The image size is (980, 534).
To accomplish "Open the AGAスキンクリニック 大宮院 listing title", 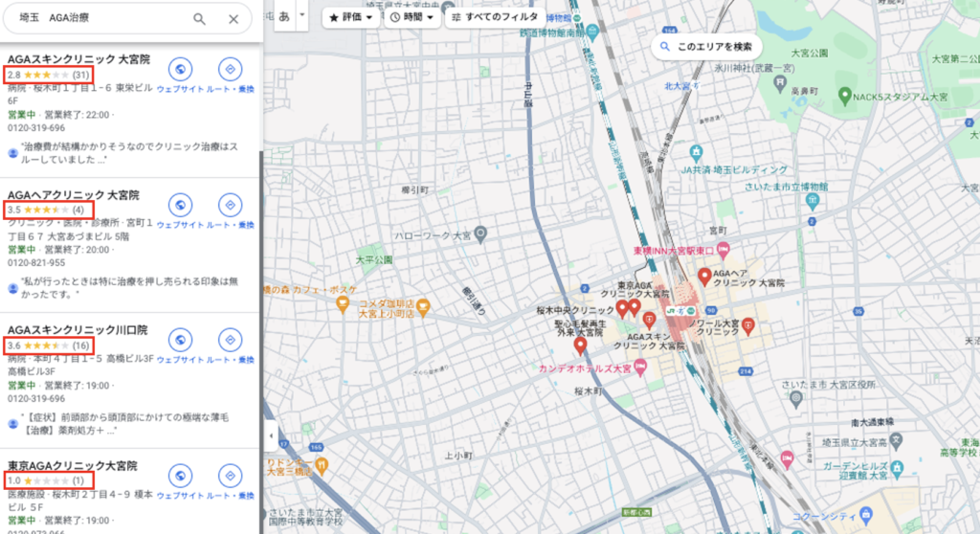I will (78, 59).
